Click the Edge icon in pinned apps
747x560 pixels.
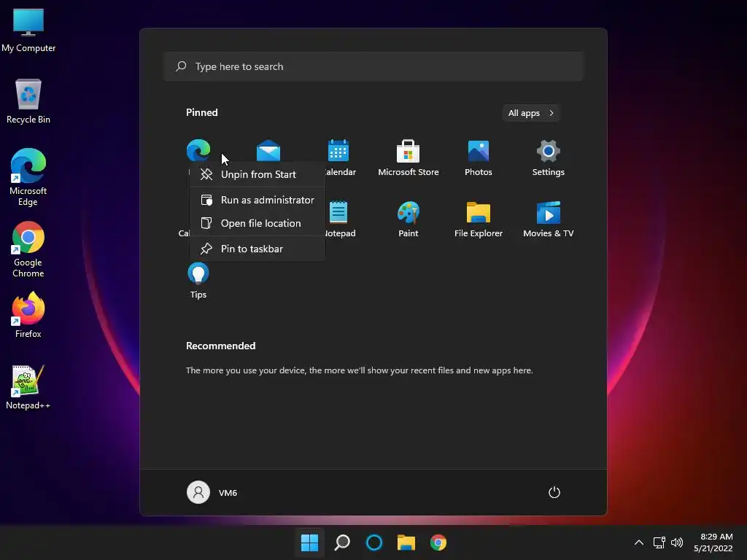pyautogui.click(x=198, y=150)
